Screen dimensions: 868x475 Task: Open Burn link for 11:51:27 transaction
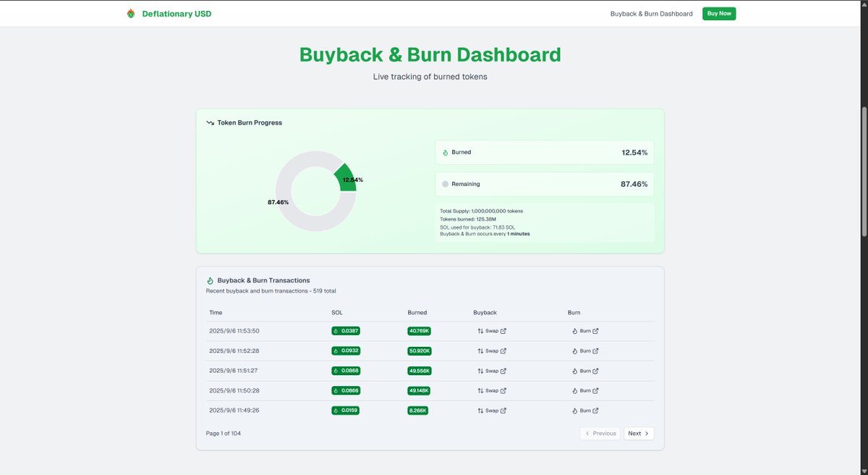[x=585, y=371]
